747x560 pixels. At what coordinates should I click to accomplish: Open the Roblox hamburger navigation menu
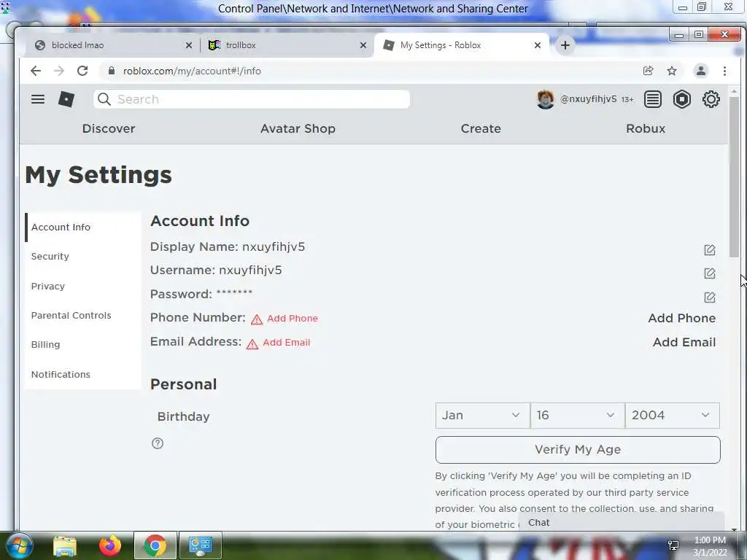(38, 99)
